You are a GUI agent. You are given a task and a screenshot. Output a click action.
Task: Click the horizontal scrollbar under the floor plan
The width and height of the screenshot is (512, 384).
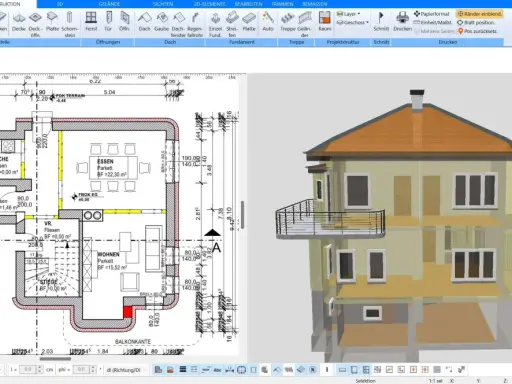[55, 359]
